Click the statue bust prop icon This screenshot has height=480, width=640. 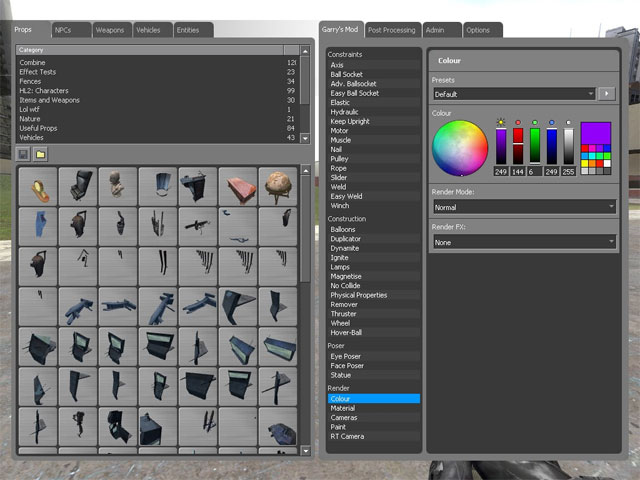tap(117, 185)
